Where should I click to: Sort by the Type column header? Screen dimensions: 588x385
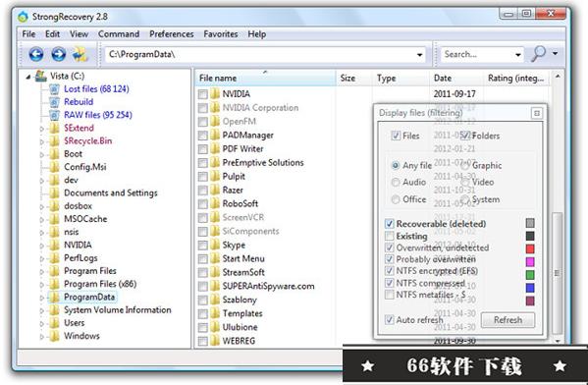click(x=401, y=78)
